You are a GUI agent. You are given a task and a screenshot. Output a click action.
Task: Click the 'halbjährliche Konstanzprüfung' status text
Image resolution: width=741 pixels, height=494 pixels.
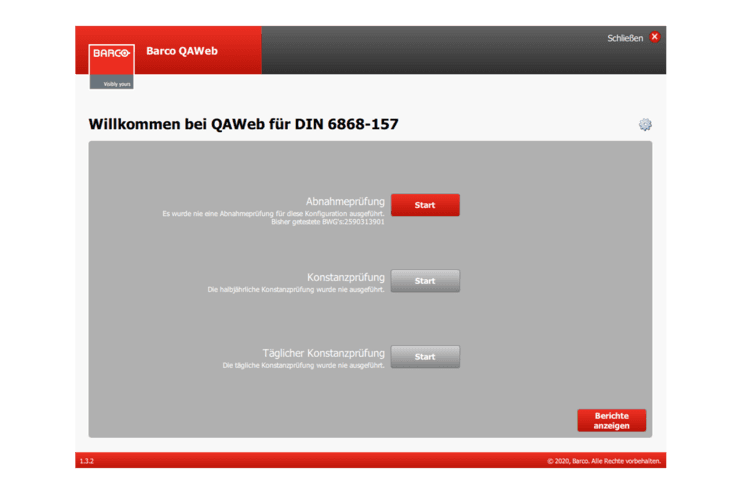tap(296, 289)
